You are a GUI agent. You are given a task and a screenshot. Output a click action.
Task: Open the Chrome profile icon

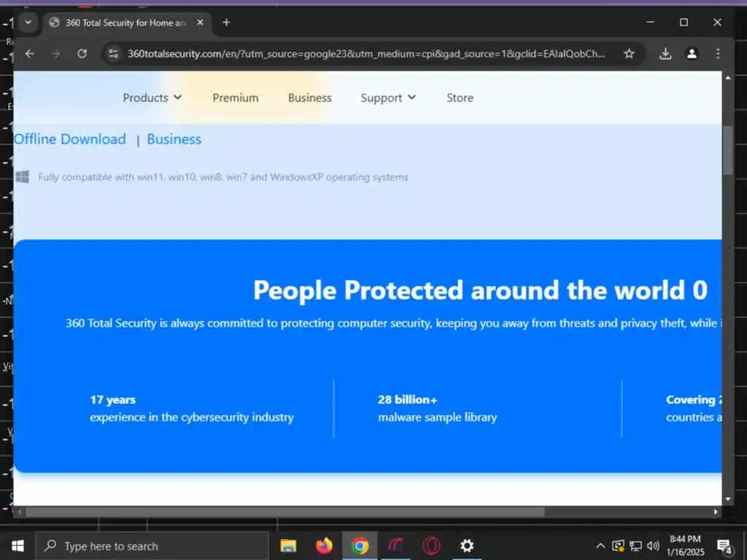pyautogui.click(x=692, y=54)
